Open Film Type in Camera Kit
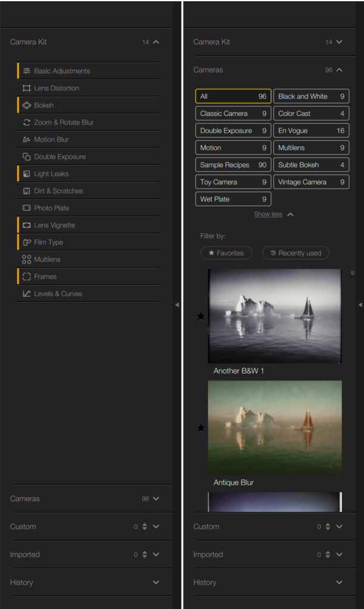The image size is (364, 609). (88, 242)
